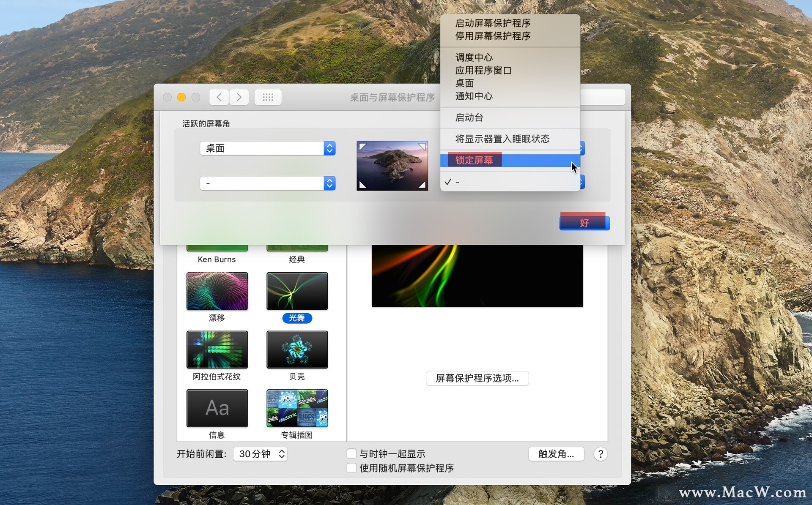
Task: Click the desktop wallpaper preview thumbnail
Action: pos(392,165)
